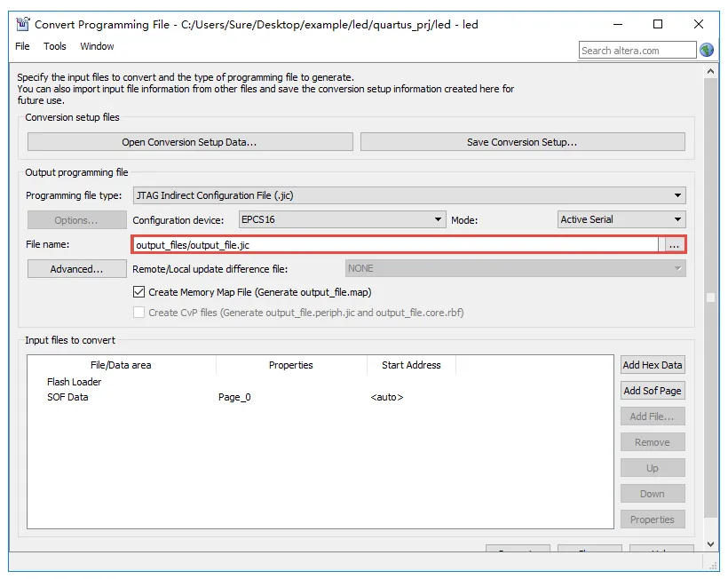
Task: Open Remote/Local update difference file dropdown
Action: (x=515, y=268)
